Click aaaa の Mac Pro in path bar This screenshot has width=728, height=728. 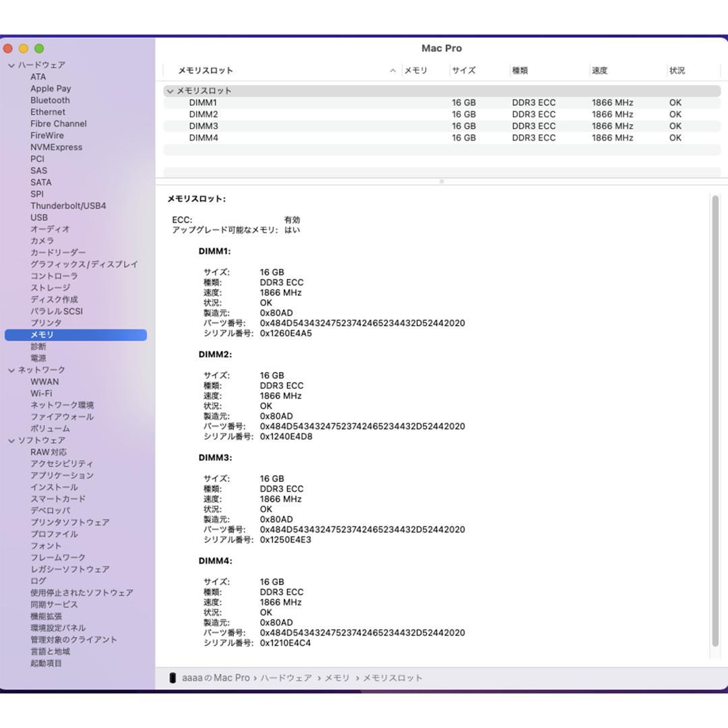pyautogui.click(x=216, y=678)
